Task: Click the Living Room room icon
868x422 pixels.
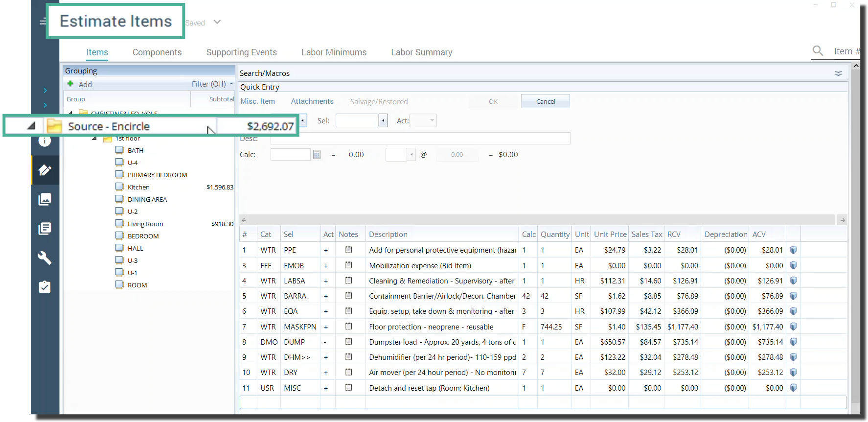Action: 119,223
